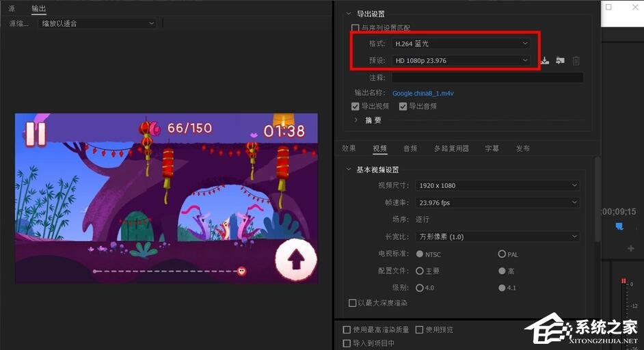Uncheck the 导出音频 checkbox

click(x=403, y=107)
